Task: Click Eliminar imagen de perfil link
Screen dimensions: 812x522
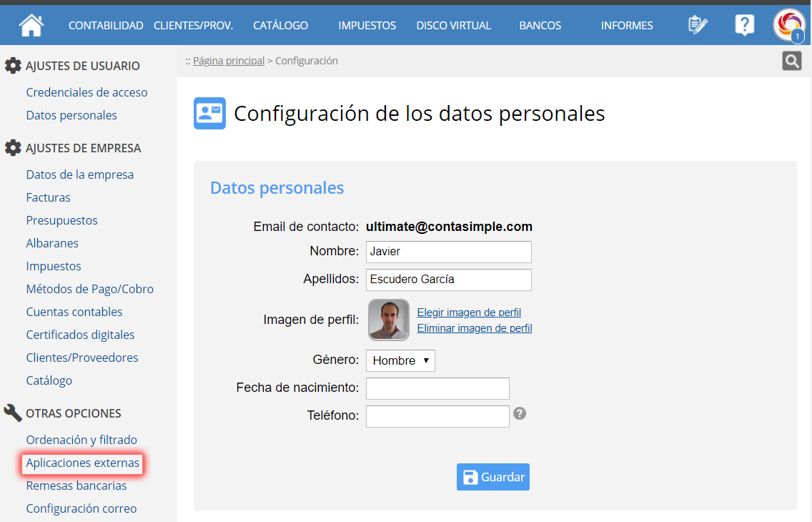Action: coord(475,328)
